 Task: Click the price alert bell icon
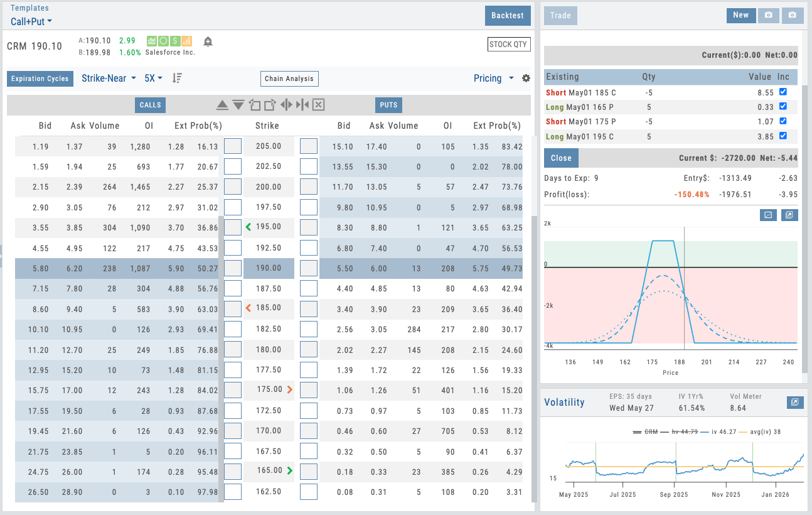(208, 41)
